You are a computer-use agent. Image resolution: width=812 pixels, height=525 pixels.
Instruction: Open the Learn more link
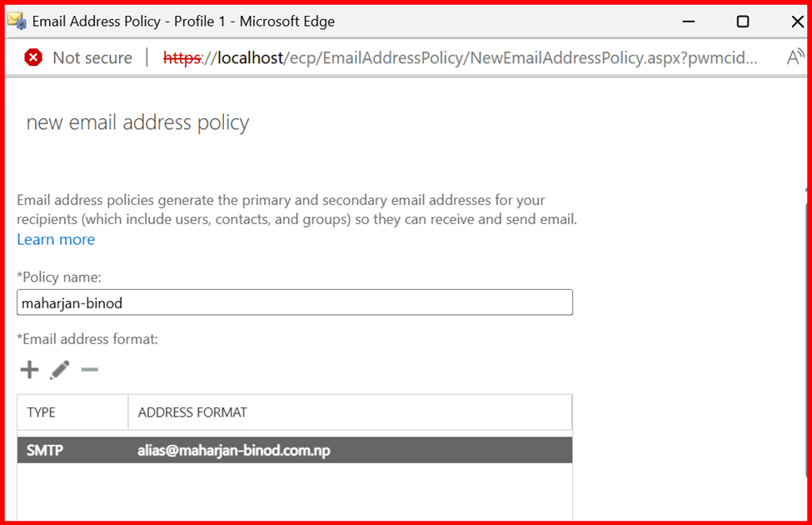click(x=56, y=240)
